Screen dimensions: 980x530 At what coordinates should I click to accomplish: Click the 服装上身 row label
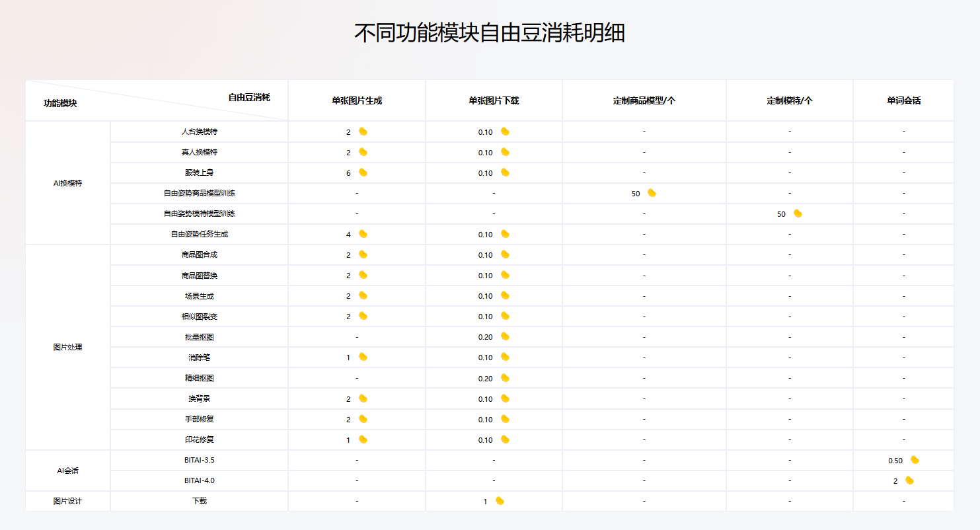pos(200,172)
